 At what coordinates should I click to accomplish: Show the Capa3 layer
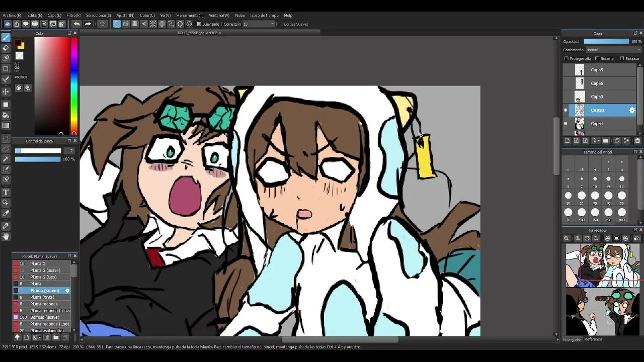tap(566, 97)
